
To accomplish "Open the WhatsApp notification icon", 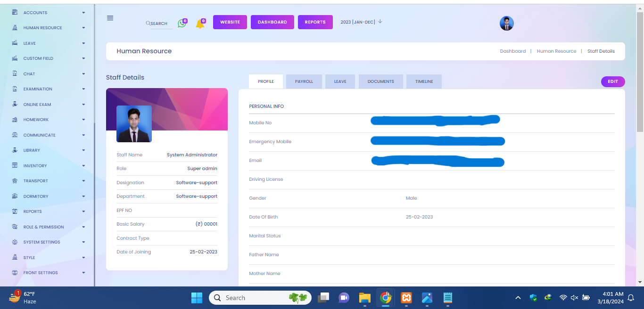I will click(182, 24).
